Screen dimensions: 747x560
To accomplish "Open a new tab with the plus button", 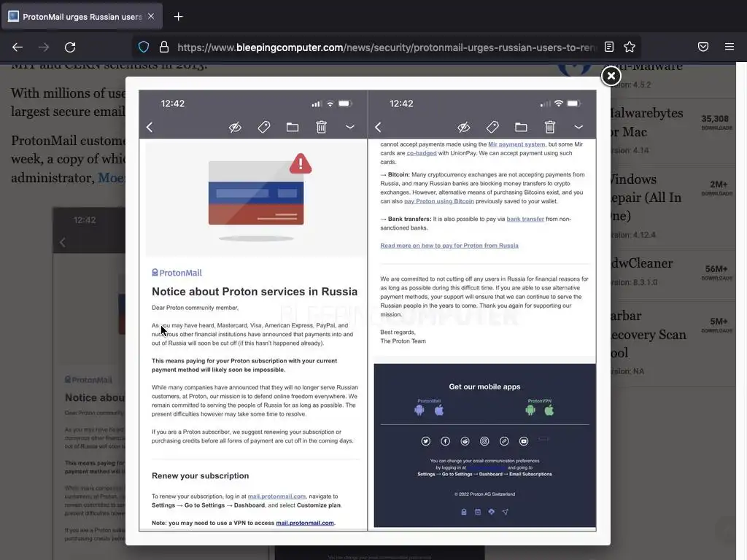I will [178, 17].
